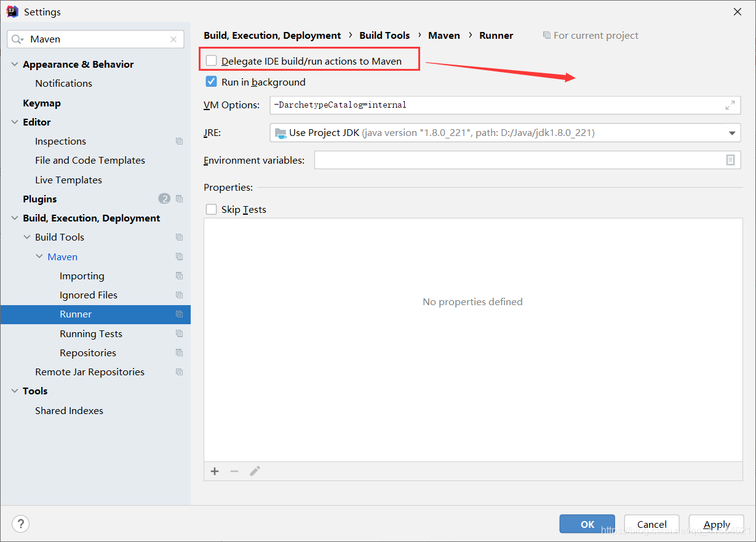This screenshot has height=542, width=756.
Task: Select Running Tests under Maven
Action: pos(91,333)
